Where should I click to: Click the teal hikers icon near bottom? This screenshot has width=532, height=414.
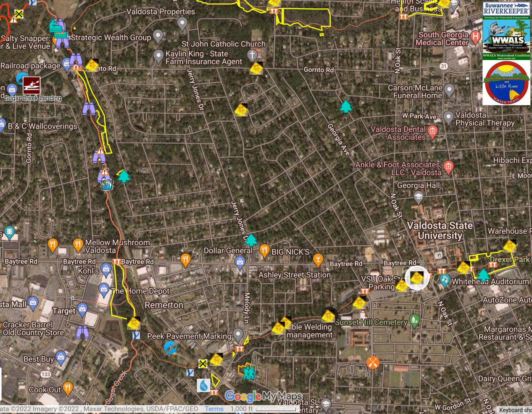click(x=249, y=373)
